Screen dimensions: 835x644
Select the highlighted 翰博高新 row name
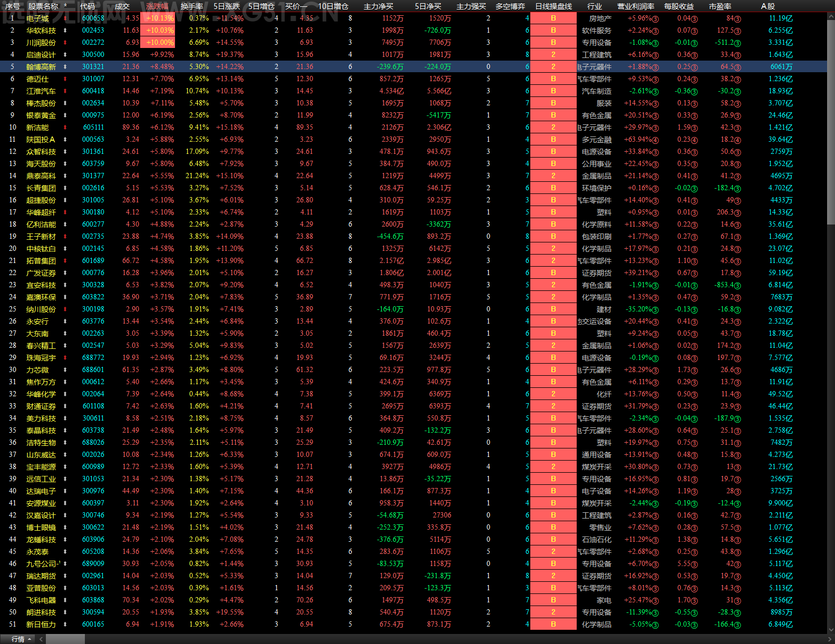tap(41, 67)
